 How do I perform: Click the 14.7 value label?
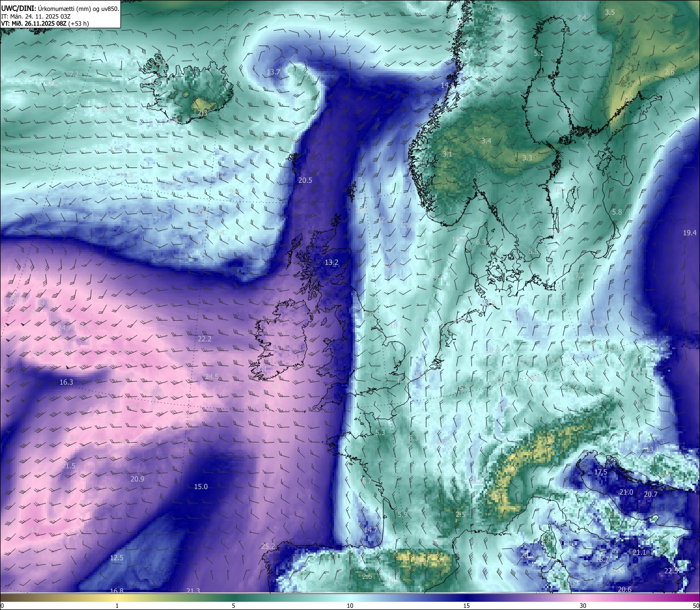coord(370,530)
